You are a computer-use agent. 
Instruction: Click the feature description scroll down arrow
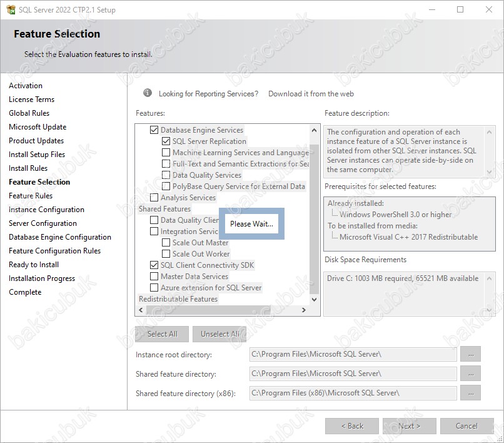(x=489, y=172)
